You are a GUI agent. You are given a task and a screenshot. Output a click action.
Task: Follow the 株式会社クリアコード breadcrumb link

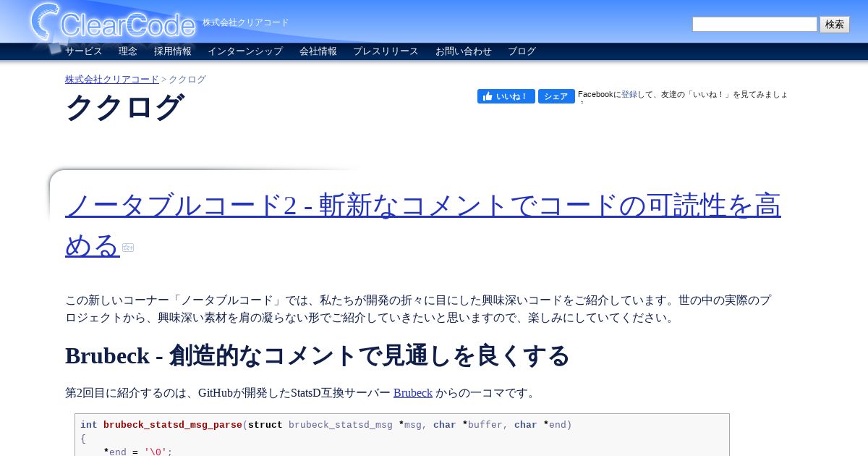[x=112, y=80]
